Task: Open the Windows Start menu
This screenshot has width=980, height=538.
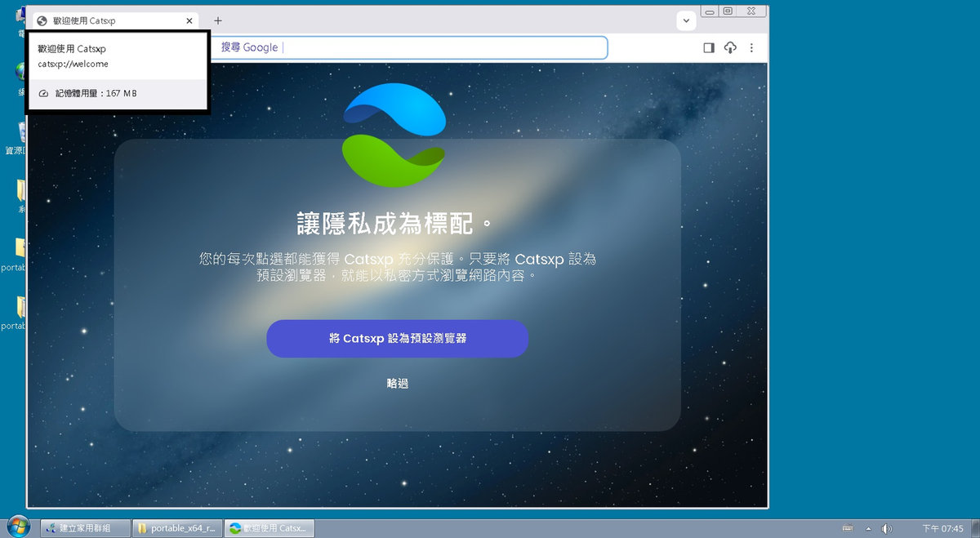Action: click(17, 527)
